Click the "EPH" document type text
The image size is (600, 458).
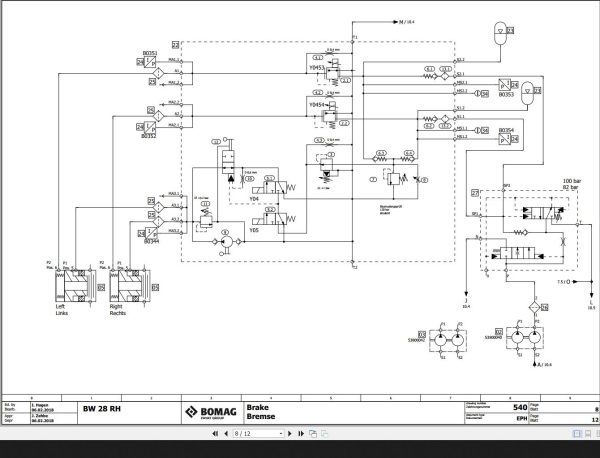pos(522,418)
